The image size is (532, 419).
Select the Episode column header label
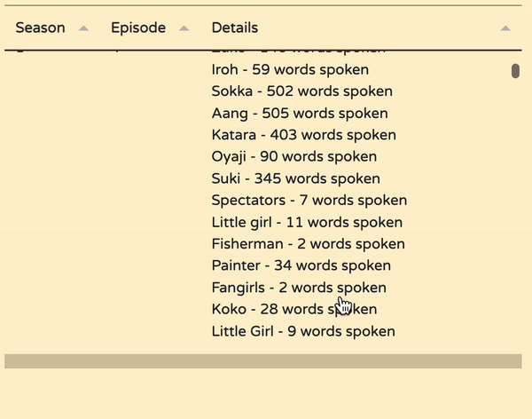[138, 28]
